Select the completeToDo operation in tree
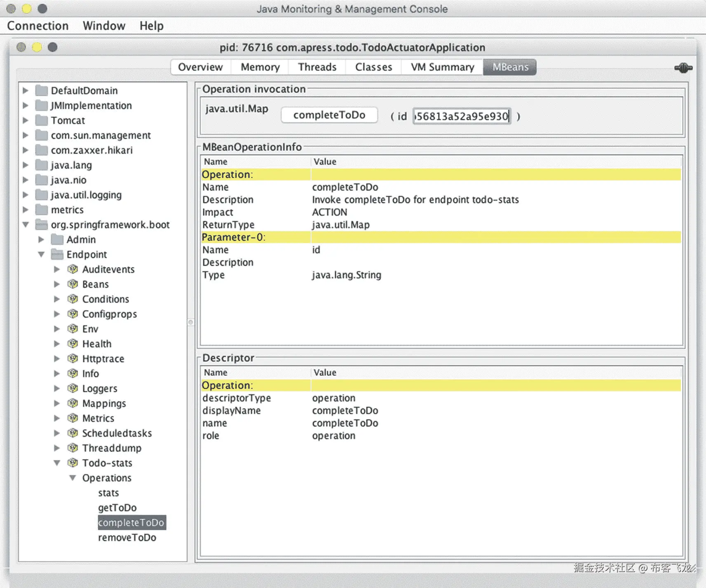Image resolution: width=706 pixels, height=588 pixels. pos(131,522)
